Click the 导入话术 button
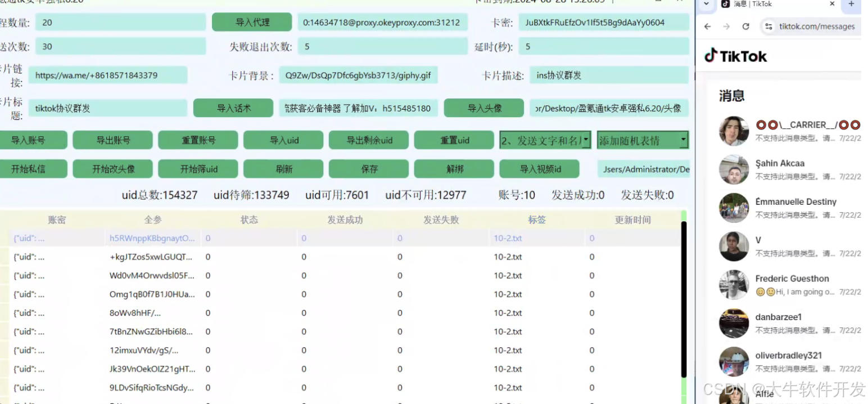 coord(233,108)
